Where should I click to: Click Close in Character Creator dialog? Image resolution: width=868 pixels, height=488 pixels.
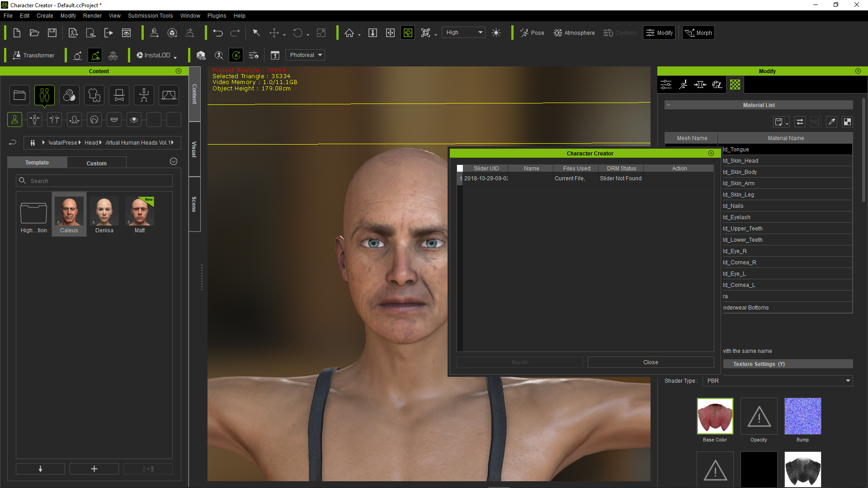[651, 362]
